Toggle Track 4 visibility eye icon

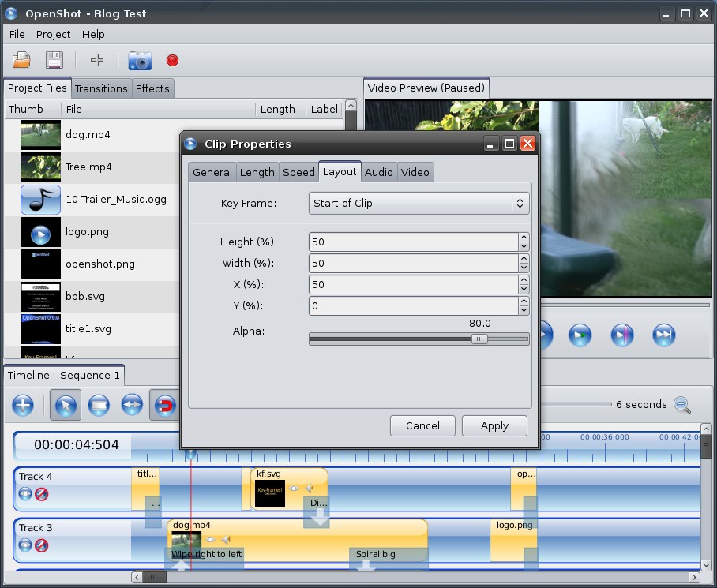click(x=26, y=493)
